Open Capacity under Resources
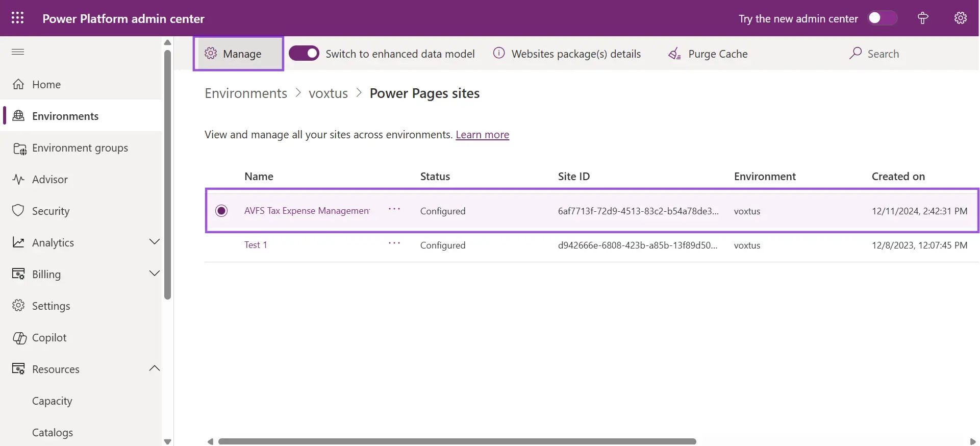The height and width of the screenshot is (446, 980). click(x=52, y=401)
